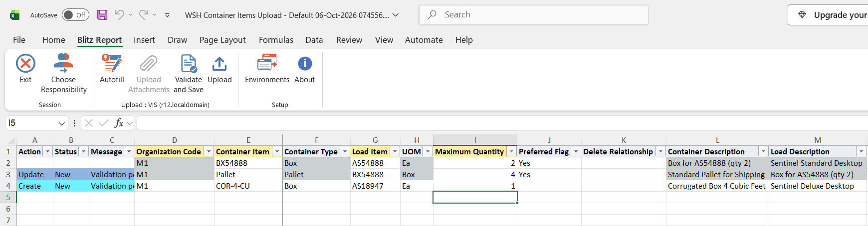Viewport: 868px width, 226px height.
Task: Select cell Sentinel Deluxe Desktop
Action: click(818, 186)
